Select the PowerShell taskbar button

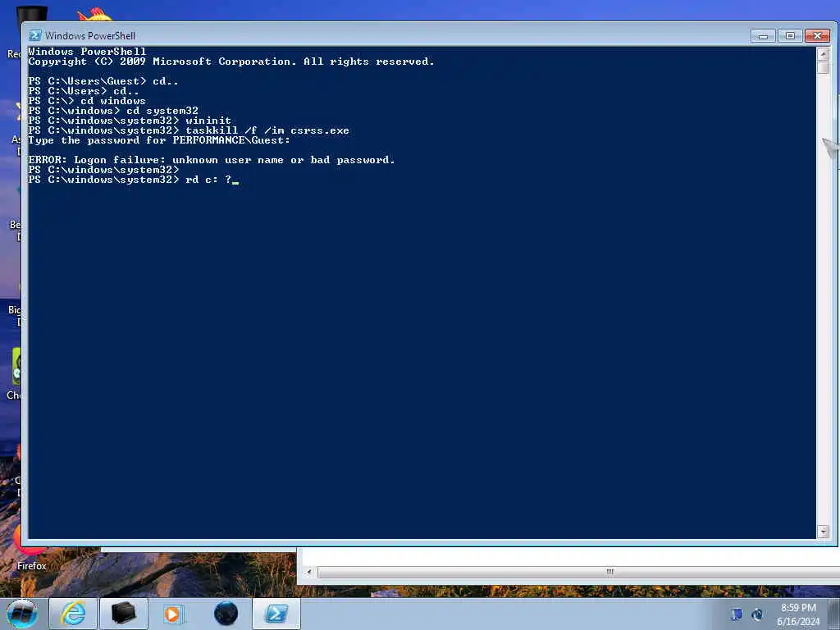(x=276, y=614)
